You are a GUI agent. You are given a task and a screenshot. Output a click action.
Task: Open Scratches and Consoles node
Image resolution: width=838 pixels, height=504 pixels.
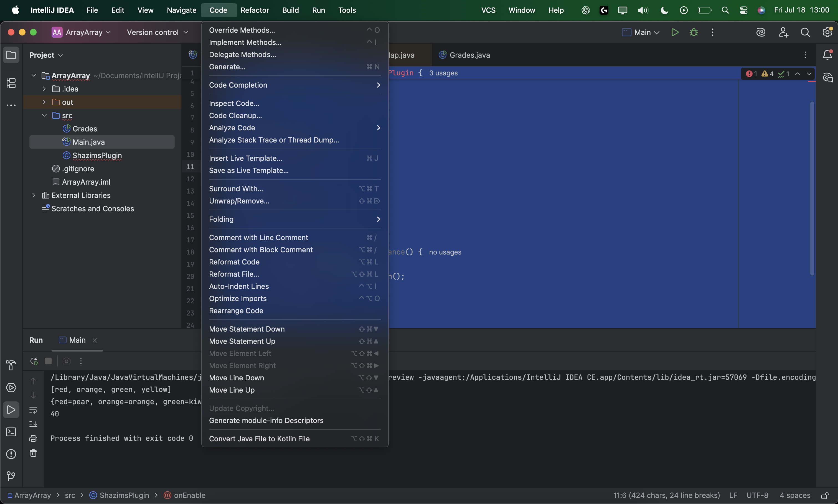point(88,208)
